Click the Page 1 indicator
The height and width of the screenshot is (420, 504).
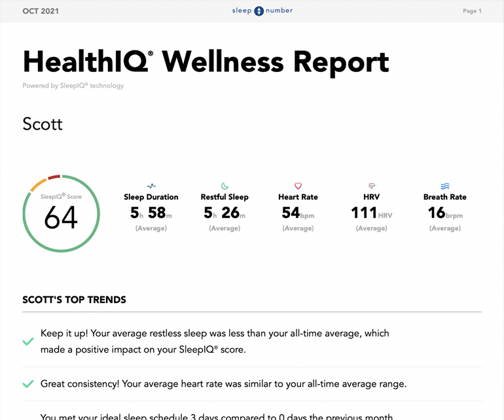[x=472, y=11]
